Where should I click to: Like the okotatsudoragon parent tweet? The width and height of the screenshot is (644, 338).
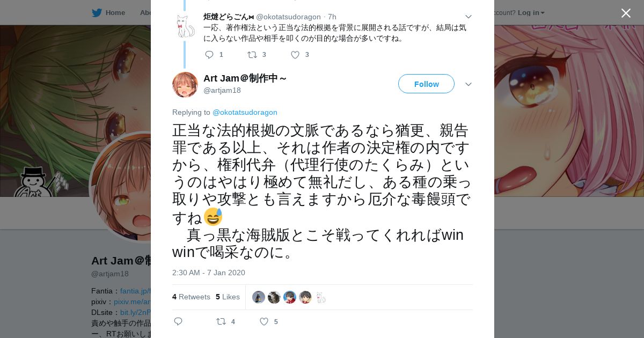[295, 54]
